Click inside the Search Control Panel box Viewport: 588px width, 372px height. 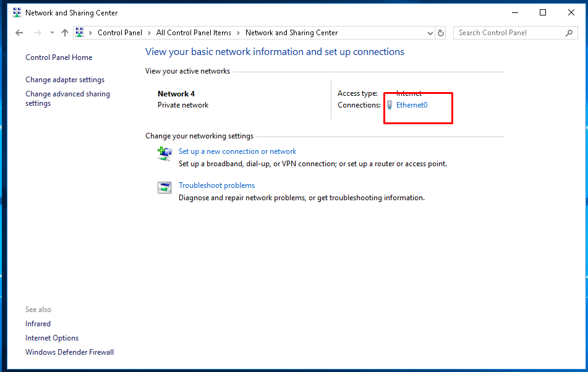point(507,33)
